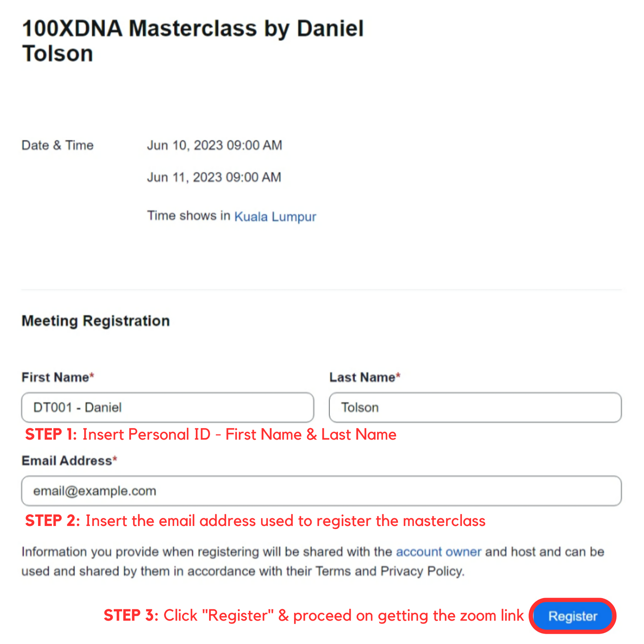644x644 pixels.
Task: Click the Email Address label
Action: [x=67, y=461]
